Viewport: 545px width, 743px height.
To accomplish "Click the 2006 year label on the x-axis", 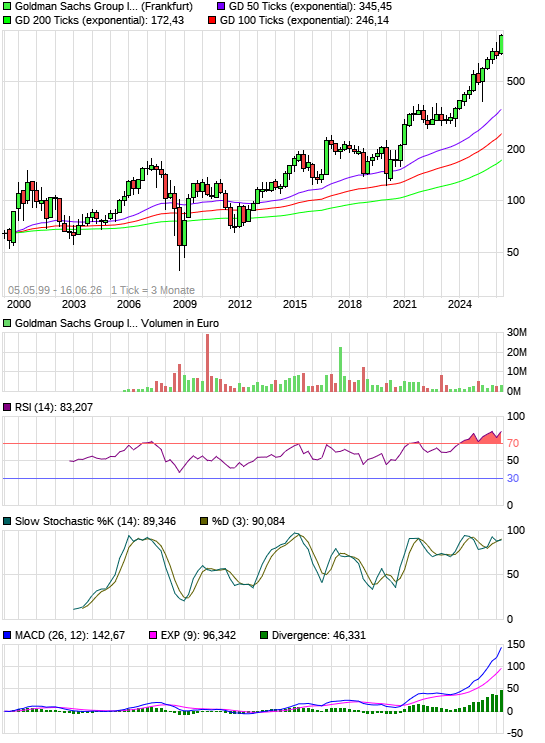I will [129, 304].
